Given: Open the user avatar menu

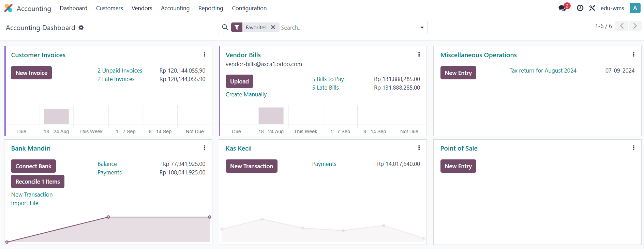Looking at the screenshot, I should pos(635,8).
